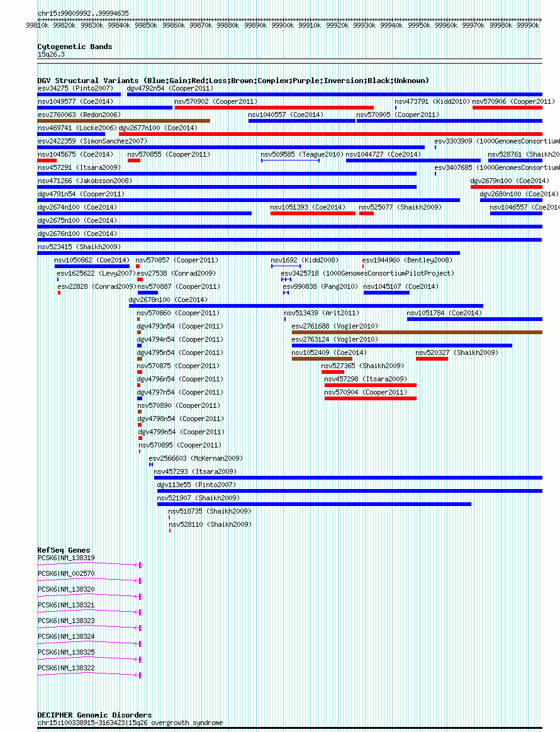Screen dimensions: 560x732
Task: Open nsv570887 (Cooper2011) variant
Action: tap(179, 286)
